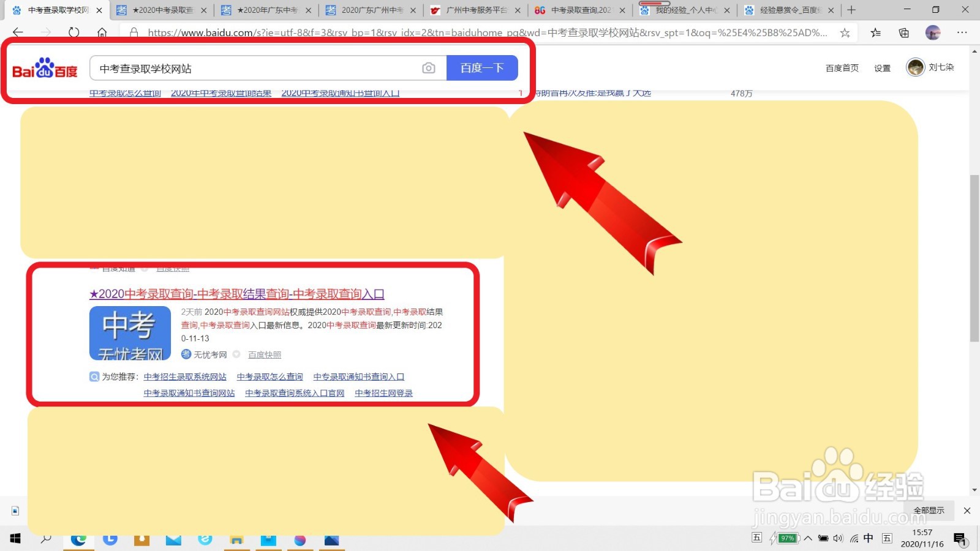The width and height of the screenshot is (980, 551).
Task: Open image search via camera icon
Action: point(429,68)
